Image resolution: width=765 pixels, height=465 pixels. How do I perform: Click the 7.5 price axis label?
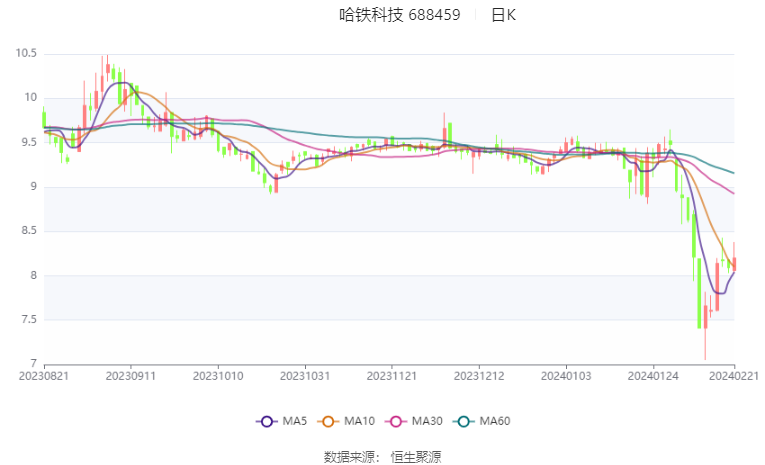coord(29,320)
